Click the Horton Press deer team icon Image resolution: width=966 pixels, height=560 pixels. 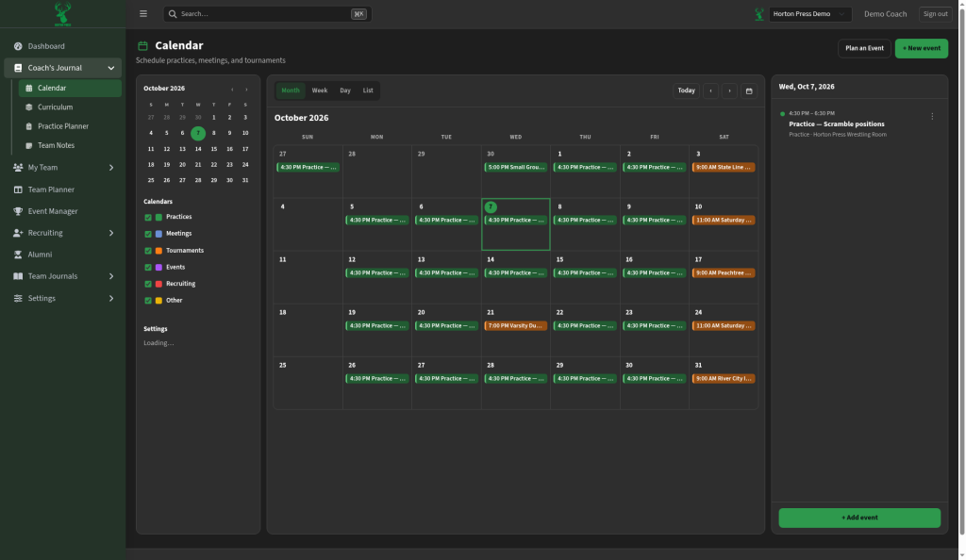click(x=759, y=14)
